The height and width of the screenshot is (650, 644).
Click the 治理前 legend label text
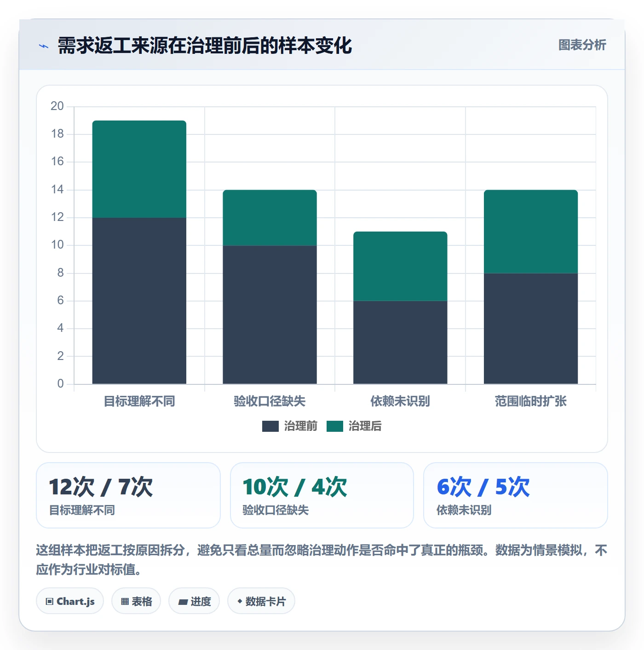[301, 426]
